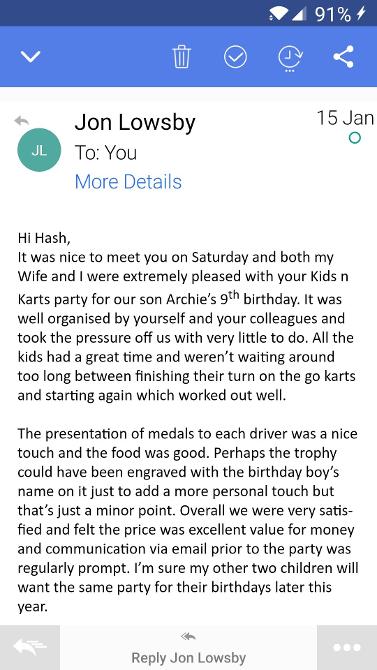The image size is (377, 670).
Task: Collapse email with the down chevron
Action: click(x=31, y=56)
